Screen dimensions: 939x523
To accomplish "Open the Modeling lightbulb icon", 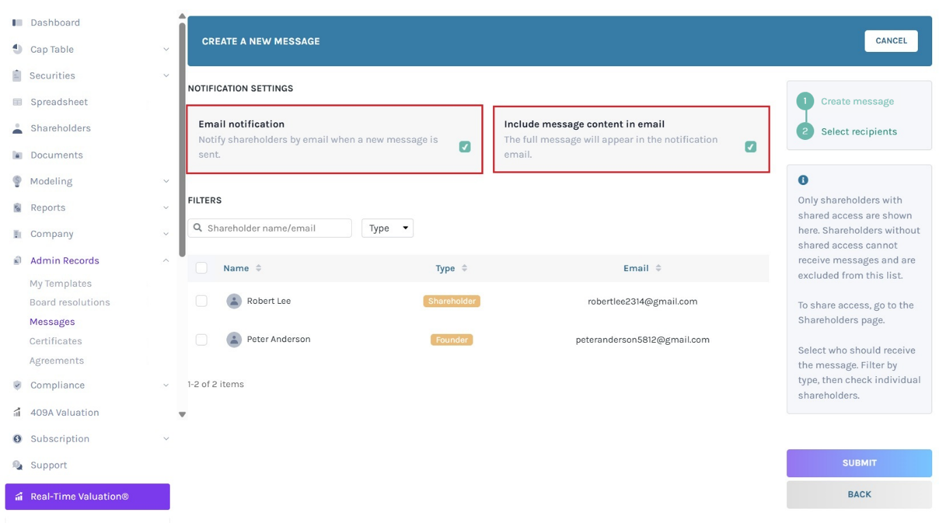I will (x=17, y=181).
